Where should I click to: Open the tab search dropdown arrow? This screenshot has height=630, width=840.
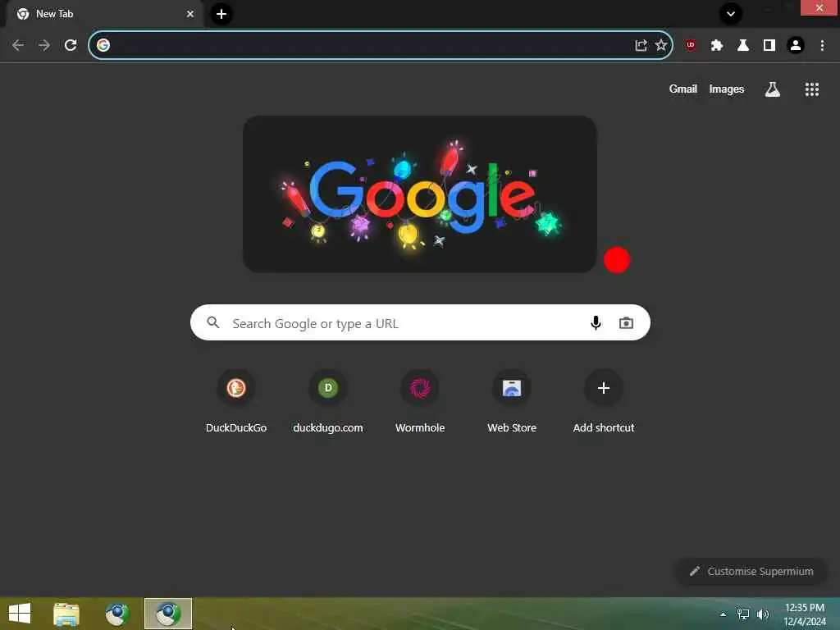pos(731,13)
